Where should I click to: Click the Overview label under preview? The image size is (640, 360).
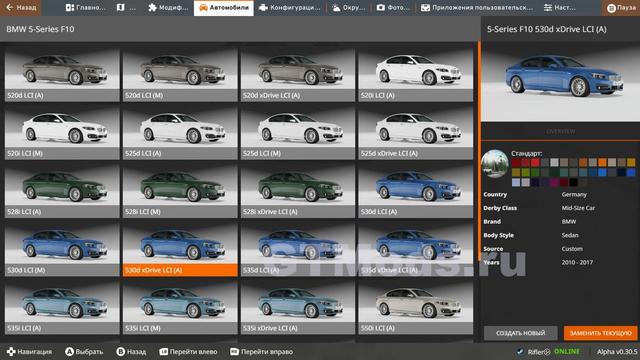point(560,131)
